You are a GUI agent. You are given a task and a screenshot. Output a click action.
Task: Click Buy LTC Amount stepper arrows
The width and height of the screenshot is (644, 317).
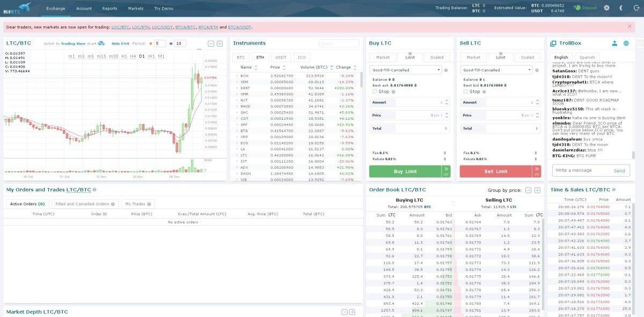(447, 102)
